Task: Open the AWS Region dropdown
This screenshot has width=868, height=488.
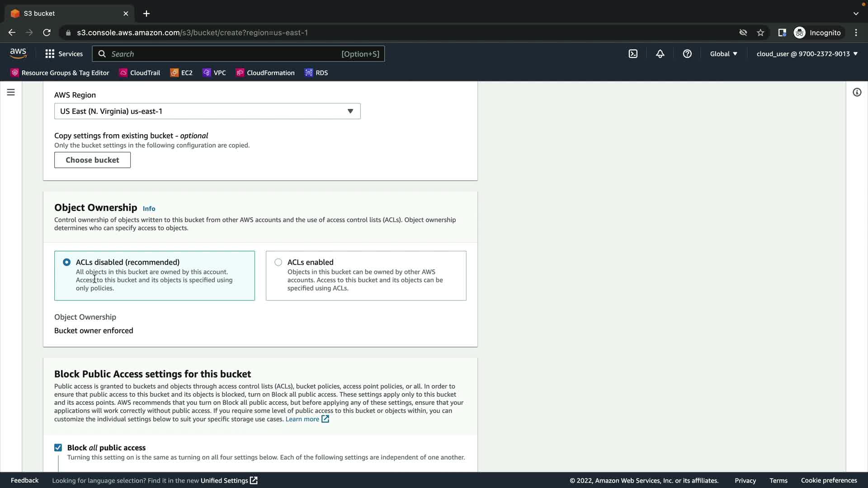Action: click(207, 111)
